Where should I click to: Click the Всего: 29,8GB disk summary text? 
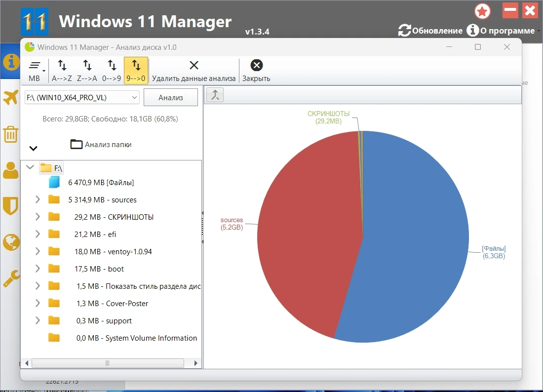point(110,119)
